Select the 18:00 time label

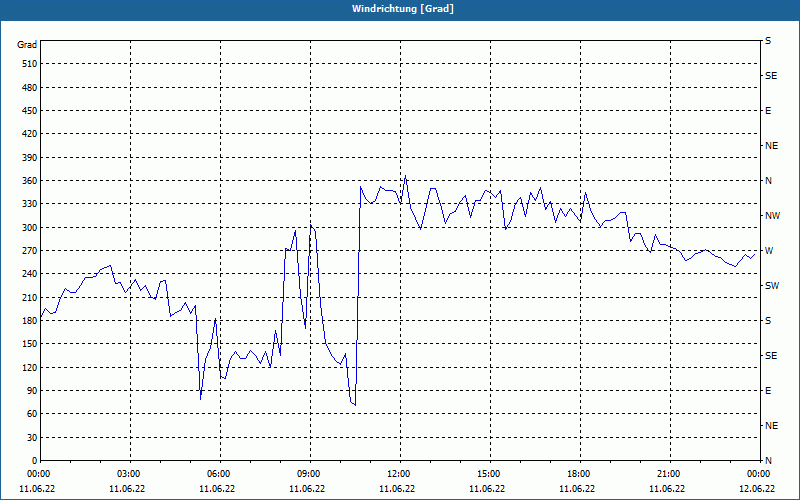coord(579,474)
